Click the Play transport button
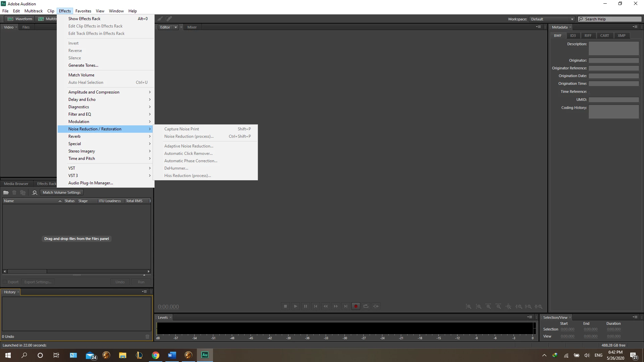The width and height of the screenshot is (644, 362). click(296, 306)
